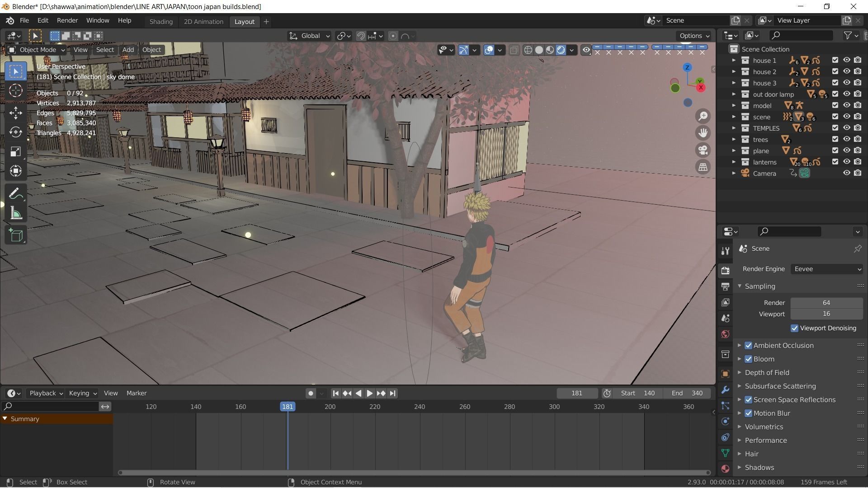Select the Measure tool
868x488 pixels.
pyautogui.click(x=16, y=214)
